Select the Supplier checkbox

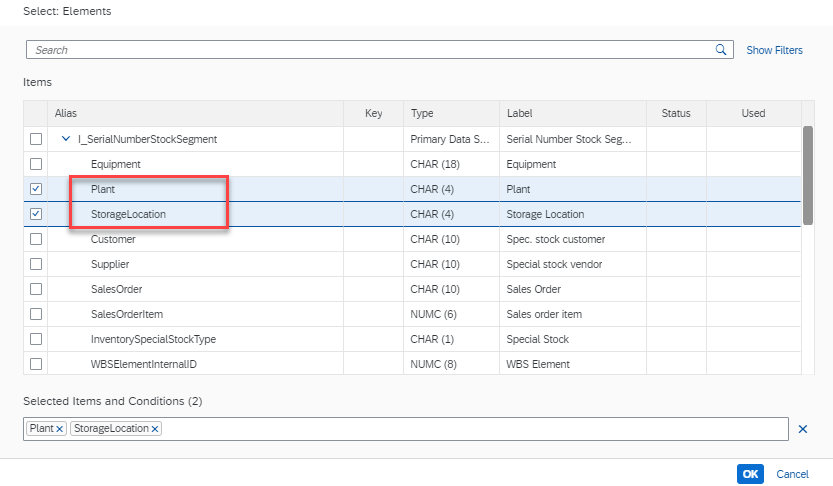pos(36,264)
